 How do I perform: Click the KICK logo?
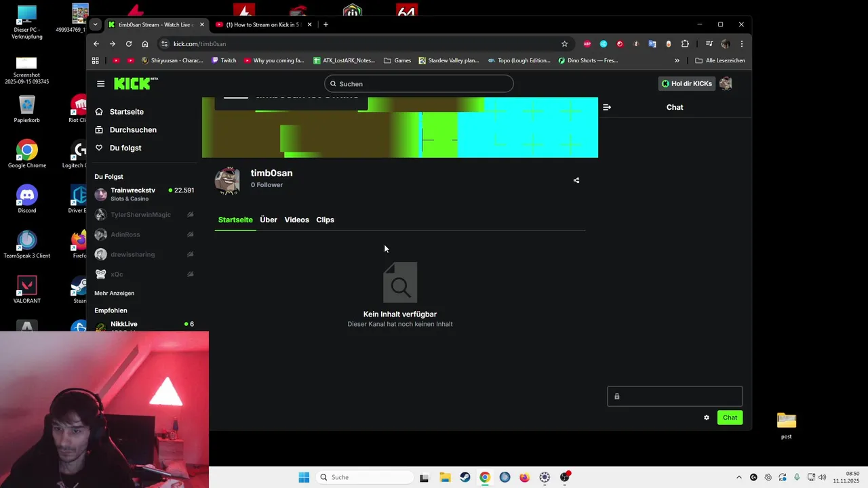tap(136, 83)
